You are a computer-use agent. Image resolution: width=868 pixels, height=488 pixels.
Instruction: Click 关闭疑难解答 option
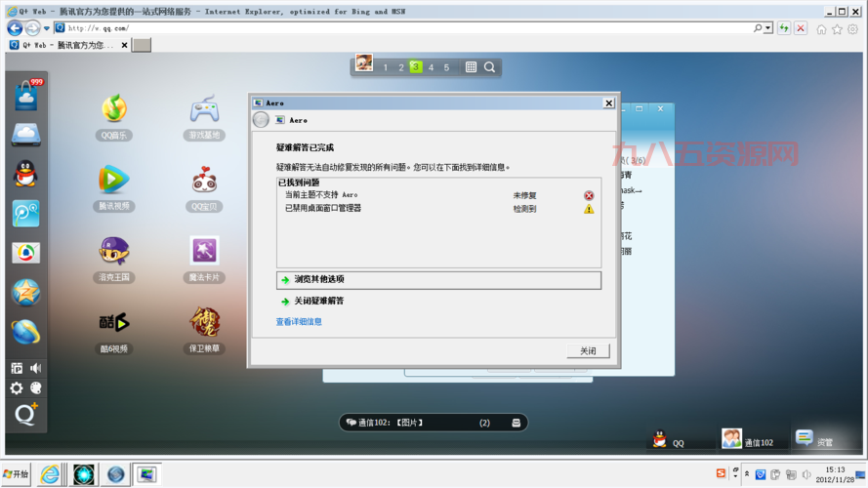(x=319, y=301)
